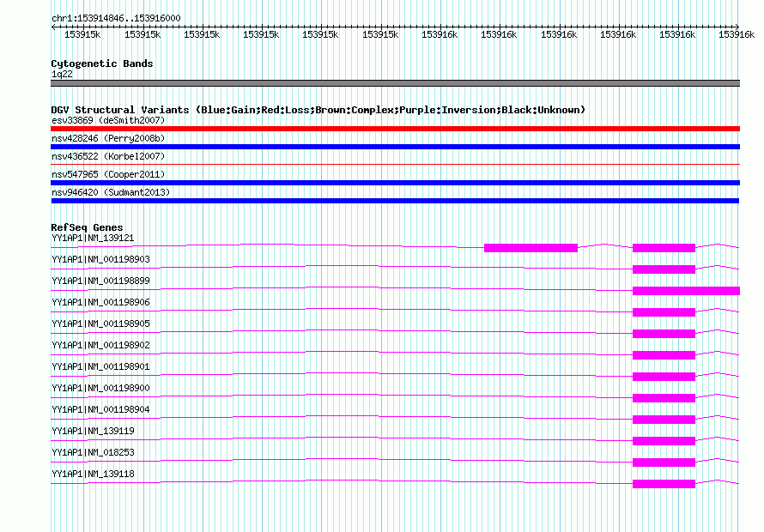The height and width of the screenshot is (532, 764).
Task: Click the YY1AP1|NM_018253 transcript label
Action: point(93,452)
